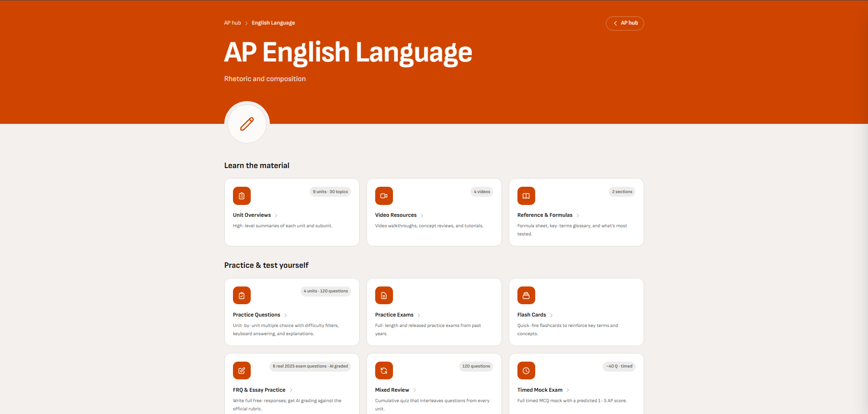This screenshot has height=414, width=868.
Task: Click the card stack icon on Flash Cards card
Action: (x=526, y=296)
